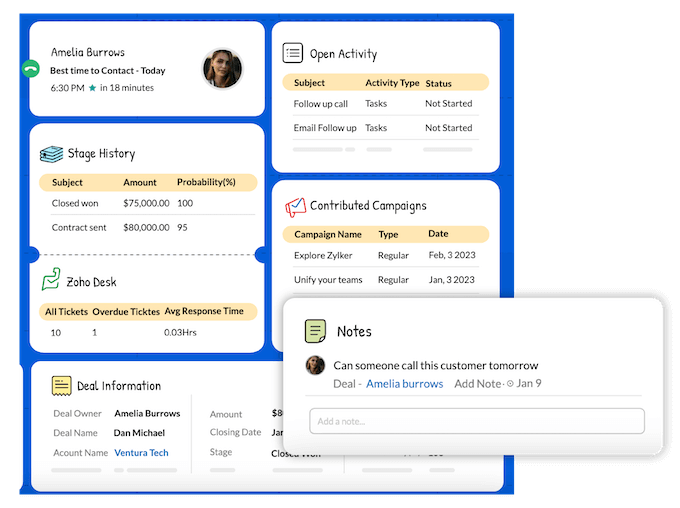This screenshot has width=680, height=508.
Task: Select the Explore Zylker campaign row
Action: [x=385, y=255]
